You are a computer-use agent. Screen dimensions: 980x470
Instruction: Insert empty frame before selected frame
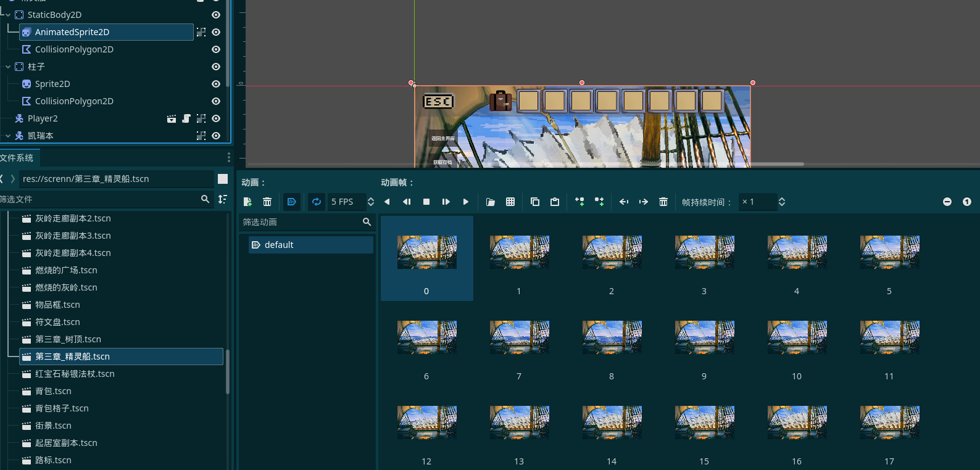pyautogui.click(x=579, y=202)
